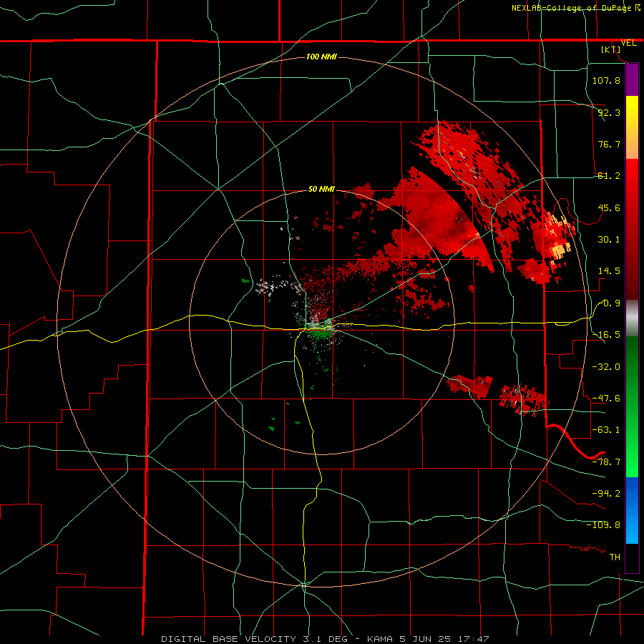This screenshot has height=644, width=644.
Task: Click the 17:47 timestamp in caption
Action: 475,639
